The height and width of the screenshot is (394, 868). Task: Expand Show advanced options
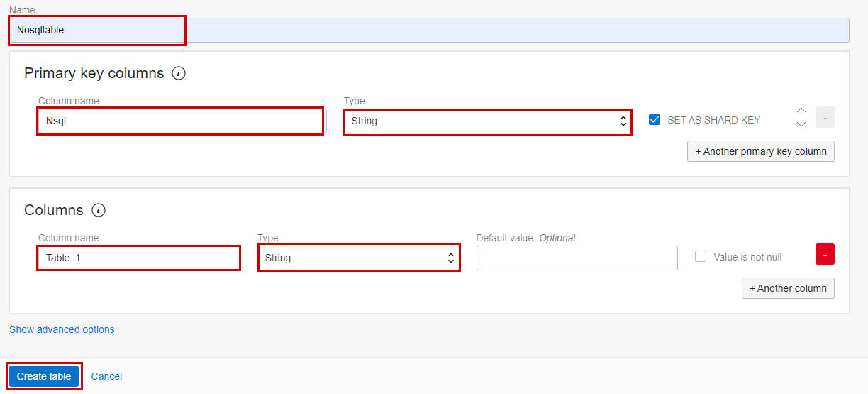(x=62, y=329)
